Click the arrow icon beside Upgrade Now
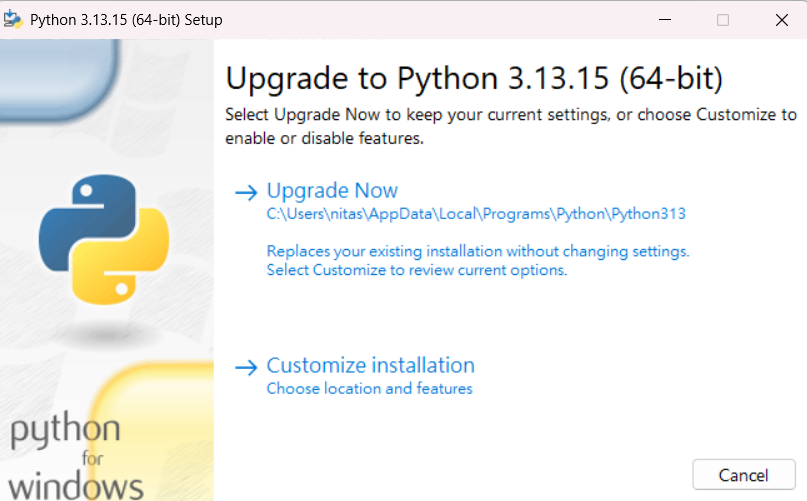This screenshot has width=807, height=501. coord(246,193)
